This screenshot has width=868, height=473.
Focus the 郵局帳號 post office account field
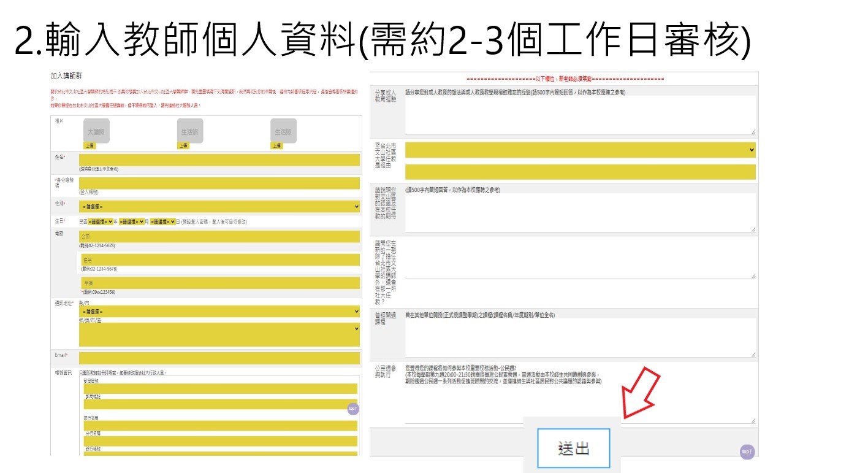[221, 404]
